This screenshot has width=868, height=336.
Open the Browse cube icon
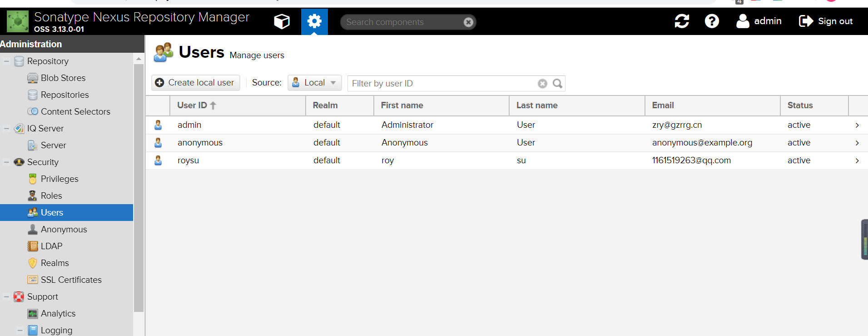click(282, 21)
